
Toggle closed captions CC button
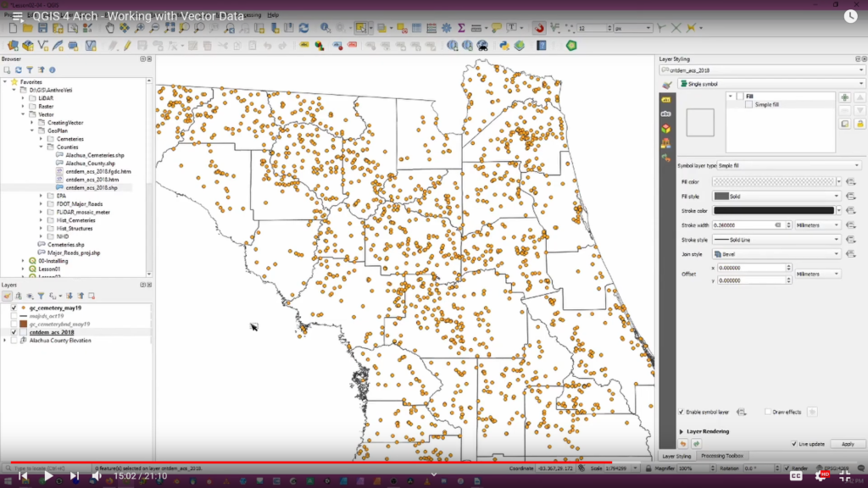tap(796, 476)
